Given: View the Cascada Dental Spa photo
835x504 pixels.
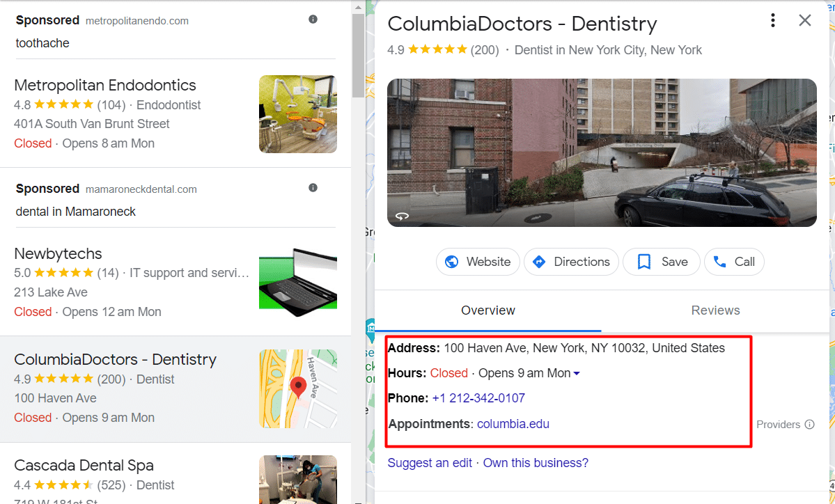Looking at the screenshot, I should pyautogui.click(x=297, y=480).
